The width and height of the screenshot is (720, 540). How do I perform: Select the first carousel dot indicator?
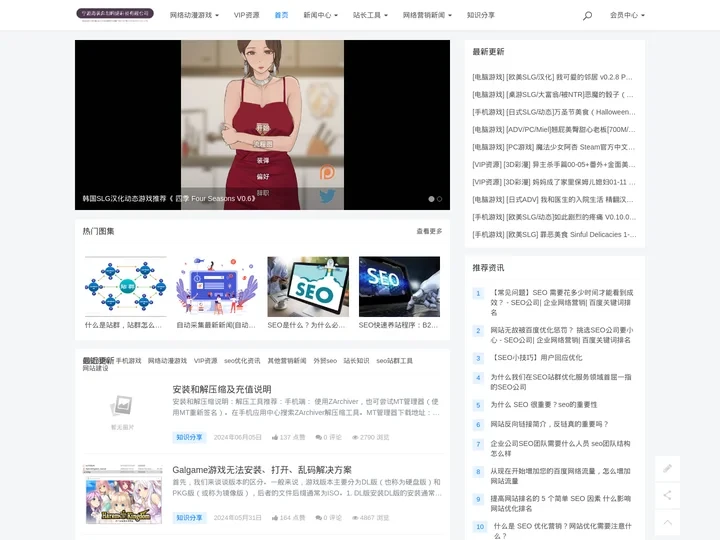(x=431, y=199)
